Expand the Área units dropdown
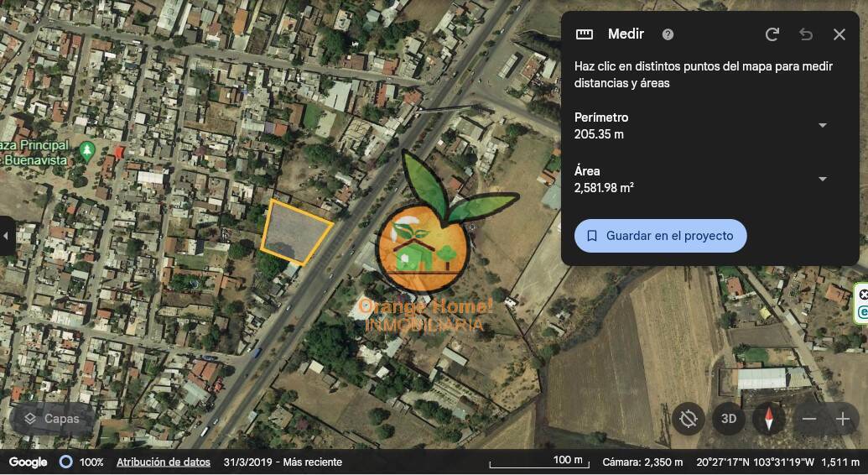The image size is (868, 475). 823,179
